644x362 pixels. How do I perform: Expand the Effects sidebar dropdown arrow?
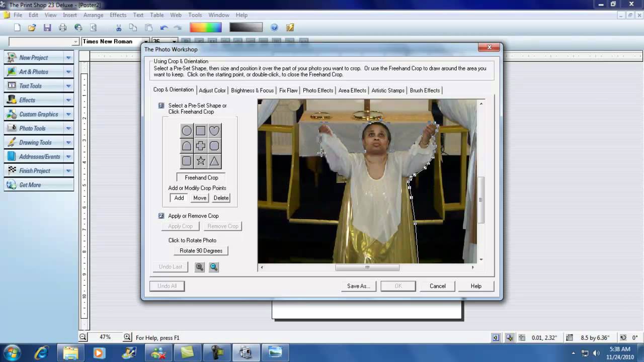click(x=68, y=100)
